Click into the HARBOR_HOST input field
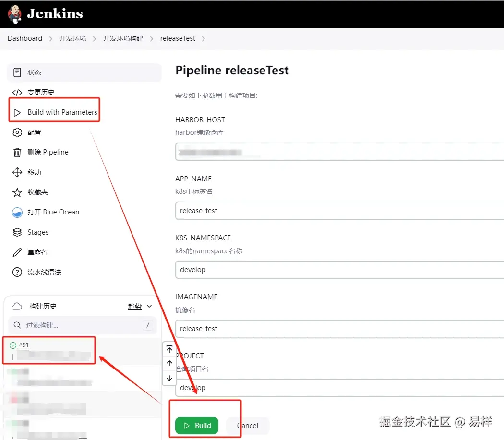This screenshot has height=440, width=504. [339, 152]
